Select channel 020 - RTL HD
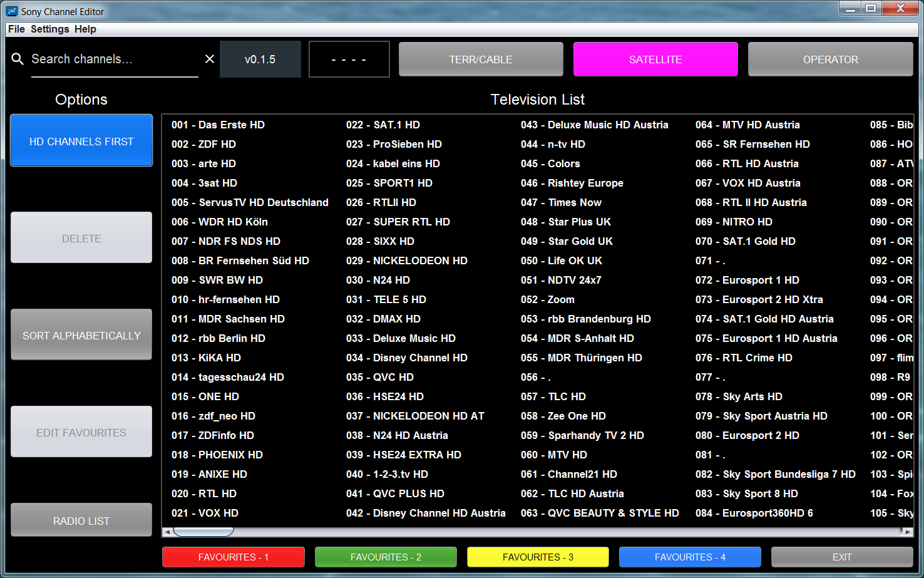The height and width of the screenshot is (578, 924). pyautogui.click(x=204, y=493)
